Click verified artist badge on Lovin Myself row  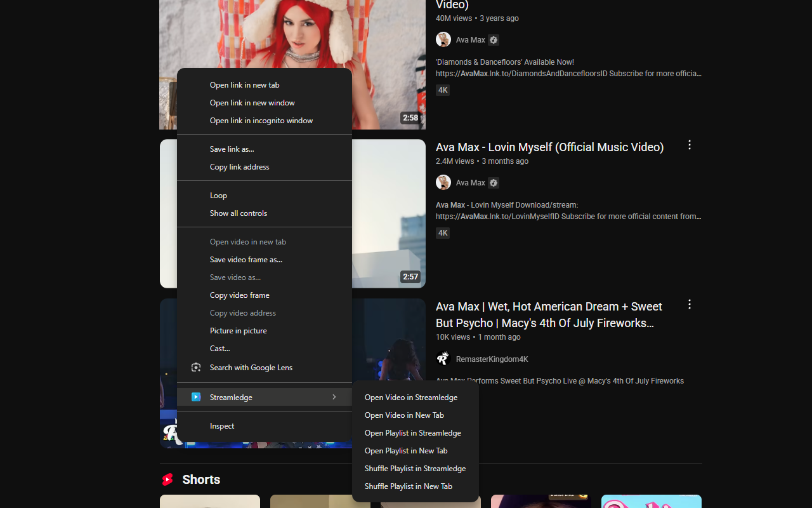[x=494, y=183]
